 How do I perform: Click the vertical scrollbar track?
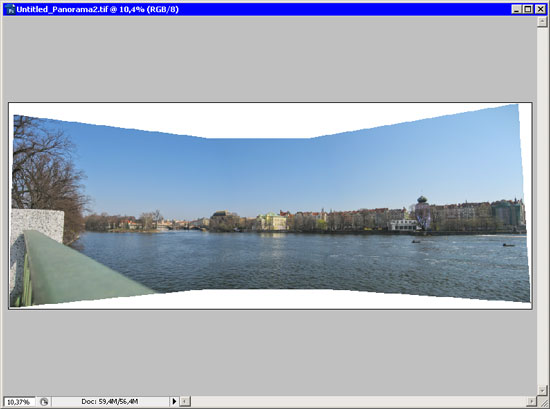542,206
